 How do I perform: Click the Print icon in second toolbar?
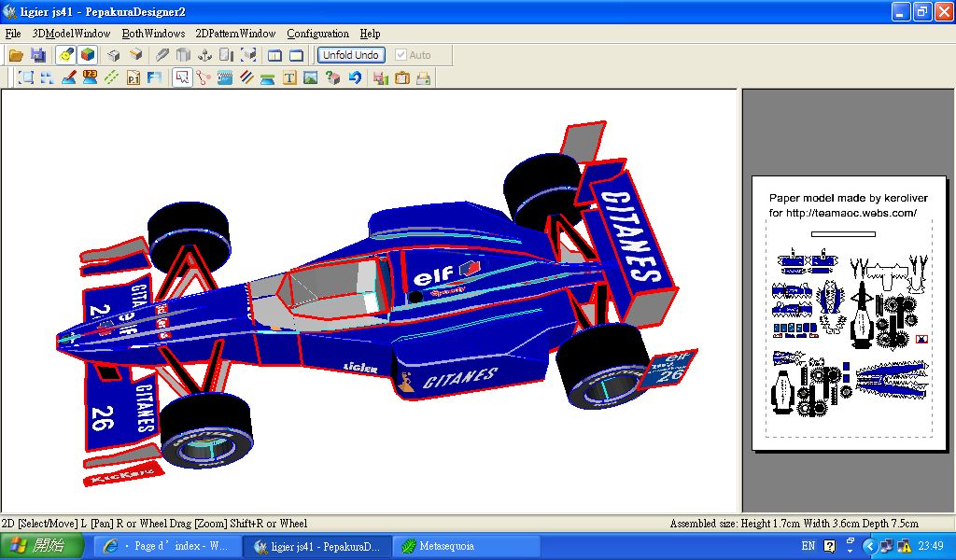click(x=423, y=78)
